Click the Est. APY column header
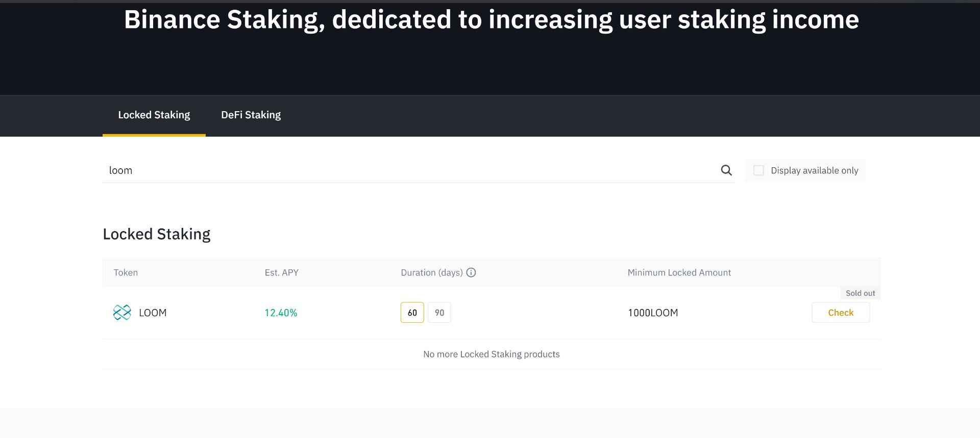Viewport: 980px width, 438px height. point(282,273)
